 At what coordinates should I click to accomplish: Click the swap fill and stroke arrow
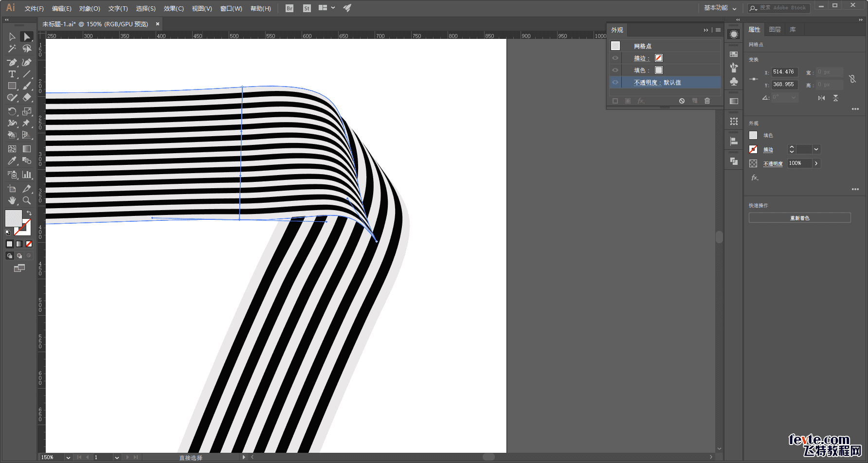pyautogui.click(x=29, y=213)
